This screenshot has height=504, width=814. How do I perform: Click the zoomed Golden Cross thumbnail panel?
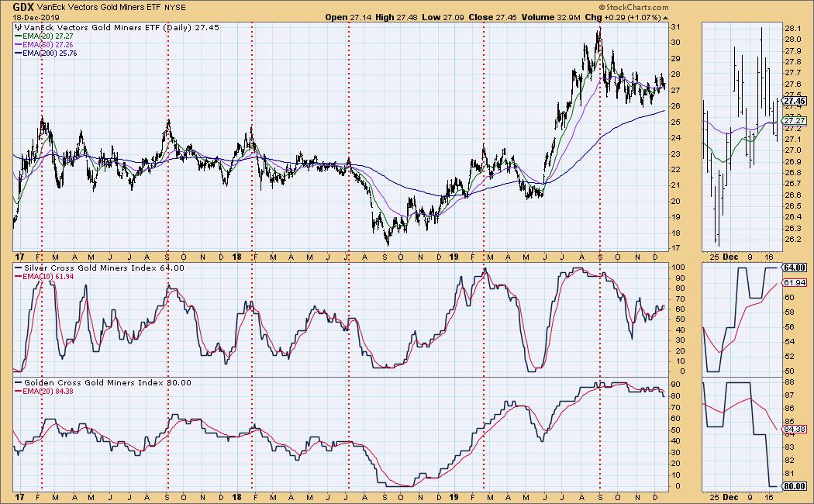(x=741, y=434)
